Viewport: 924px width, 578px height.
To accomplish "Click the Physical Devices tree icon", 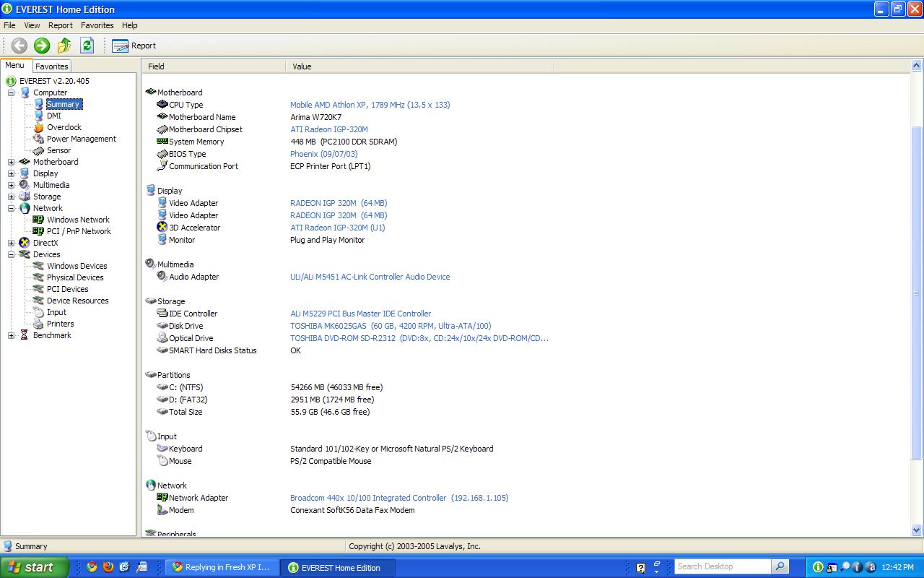I will [39, 277].
